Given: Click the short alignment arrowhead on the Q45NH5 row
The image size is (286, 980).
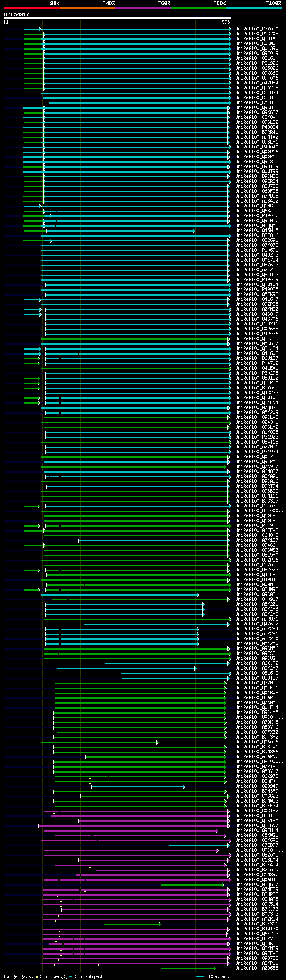Looking at the screenshot, I should point(194,231).
